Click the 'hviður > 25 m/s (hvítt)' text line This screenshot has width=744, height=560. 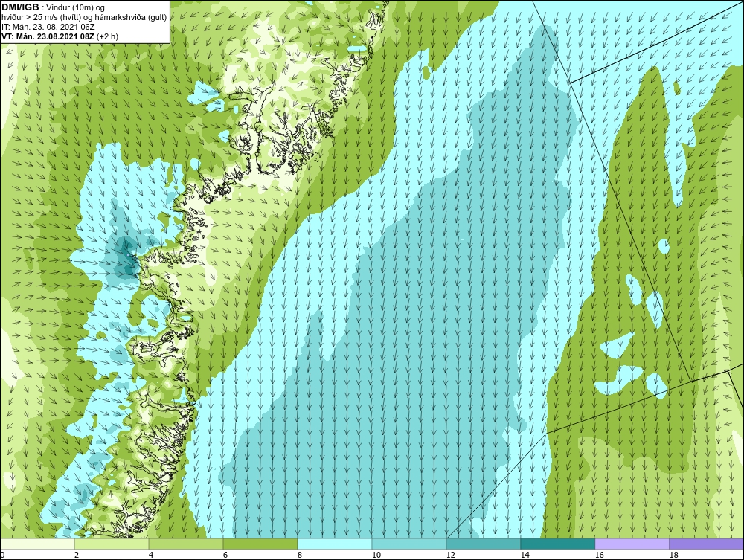coord(84,18)
